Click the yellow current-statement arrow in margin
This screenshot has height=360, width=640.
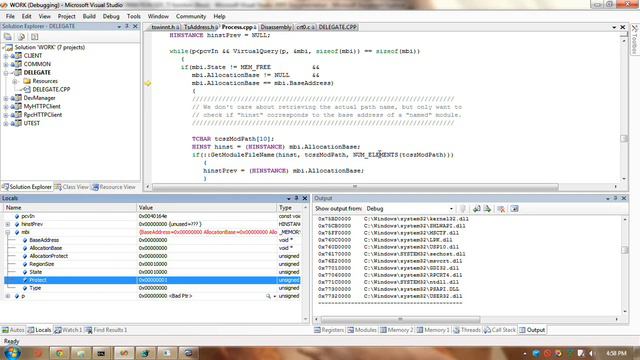point(148,83)
